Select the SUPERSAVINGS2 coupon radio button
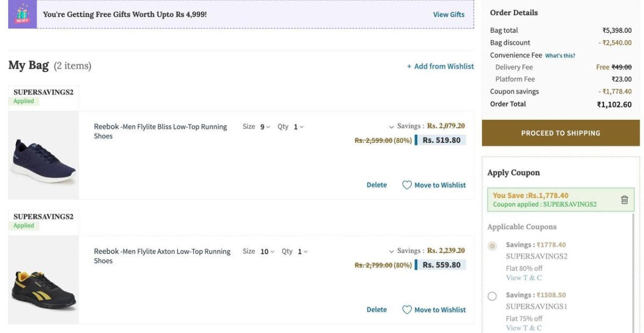The width and height of the screenshot is (644, 333). (x=492, y=246)
